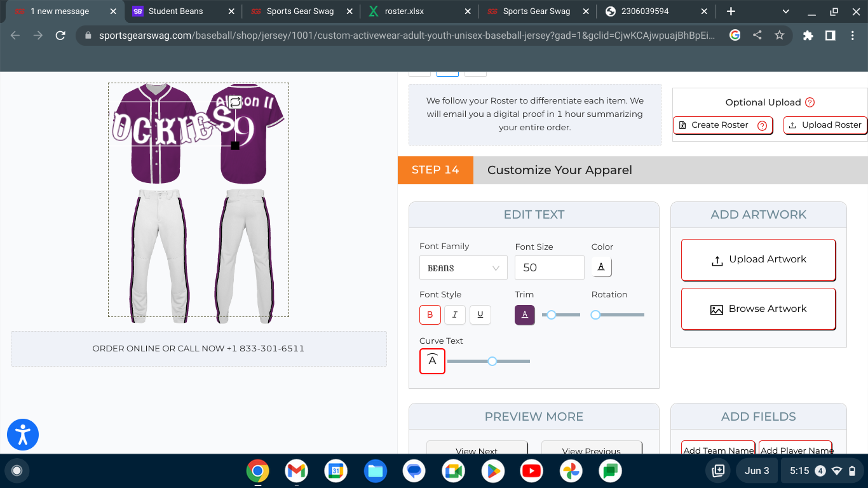Image resolution: width=868 pixels, height=488 pixels.
Task: Click the Optional Upload help icon
Action: (x=810, y=102)
